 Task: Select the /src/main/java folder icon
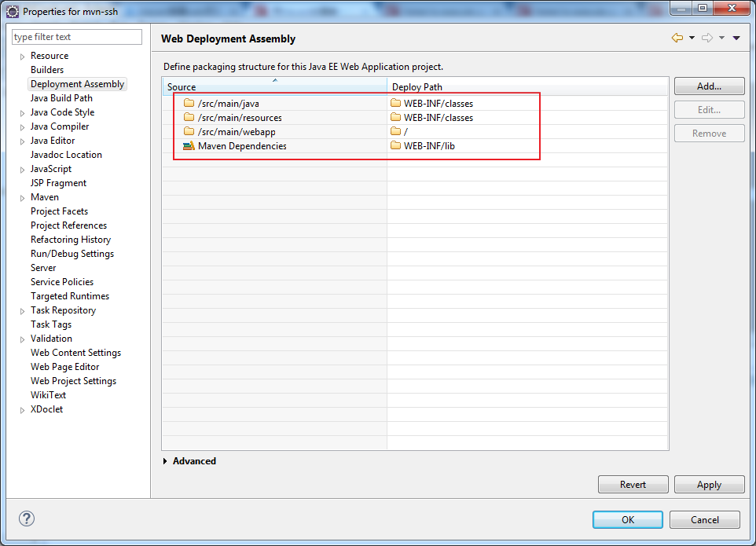[189, 103]
